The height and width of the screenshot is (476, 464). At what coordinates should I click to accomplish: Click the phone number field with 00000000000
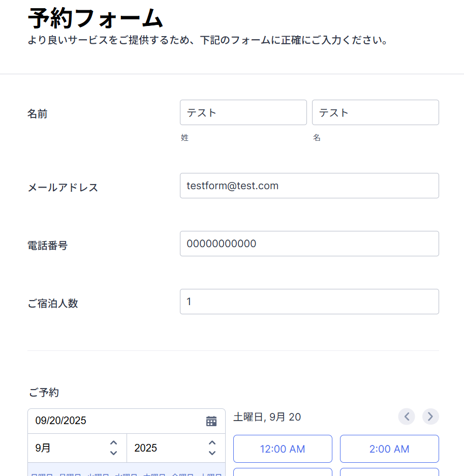[310, 244]
